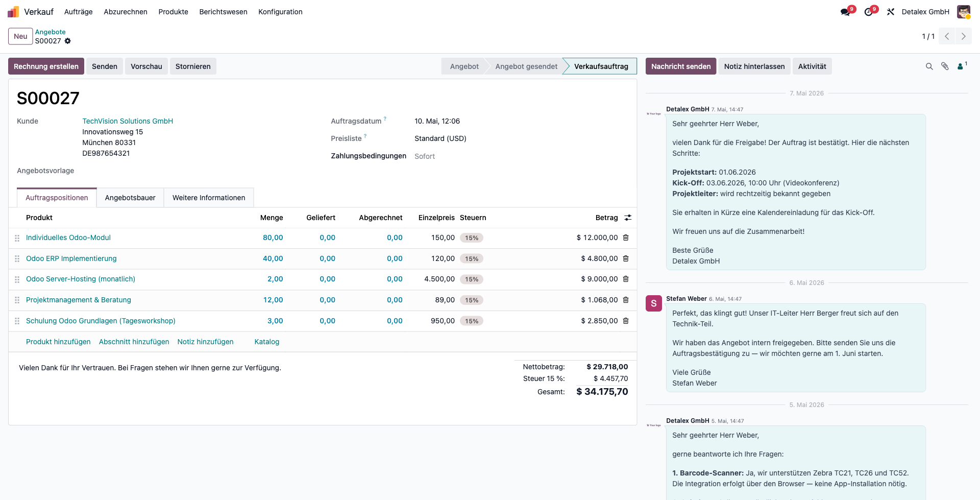This screenshot has width=980, height=500.
Task: Click the quantity 80,00 of Individuelles Odoo-Modul
Action: (x=273, y=237)
